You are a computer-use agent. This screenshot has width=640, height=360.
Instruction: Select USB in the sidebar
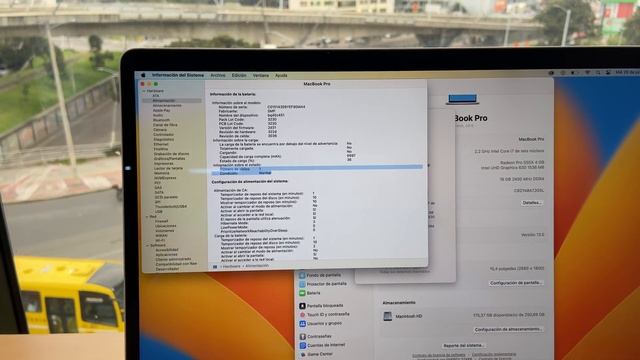[159, 211]
